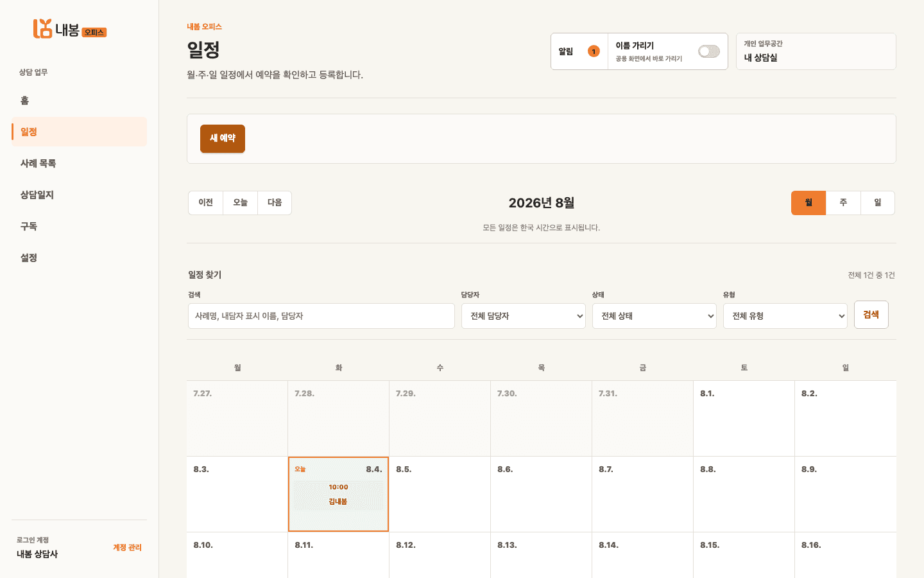Go to 사례 목록 in the sidebar
The height and width of the screenshot is (578, 924).
[79, 163]
